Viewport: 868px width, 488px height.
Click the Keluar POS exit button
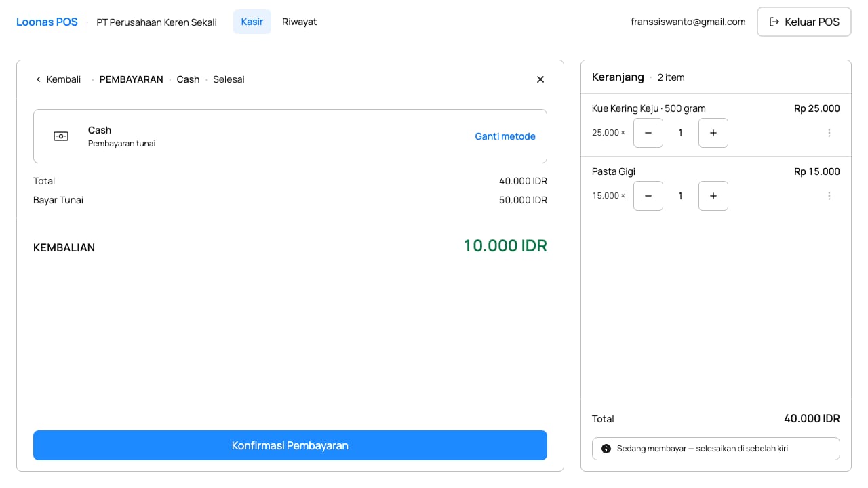point(804,22)
